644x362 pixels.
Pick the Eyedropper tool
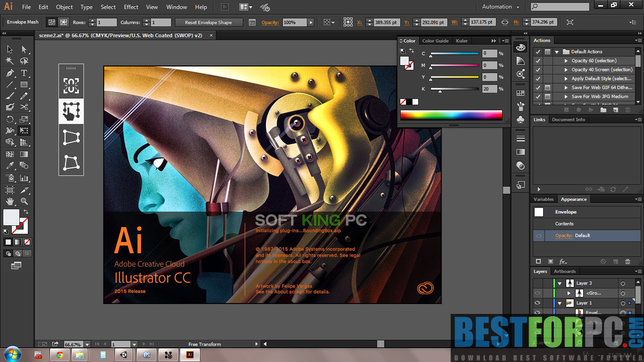[x=9, y=165]
